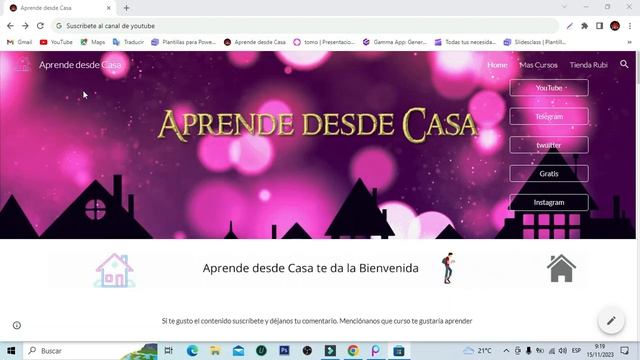Click the Aprende desde Casa site title

pos(80,65)
